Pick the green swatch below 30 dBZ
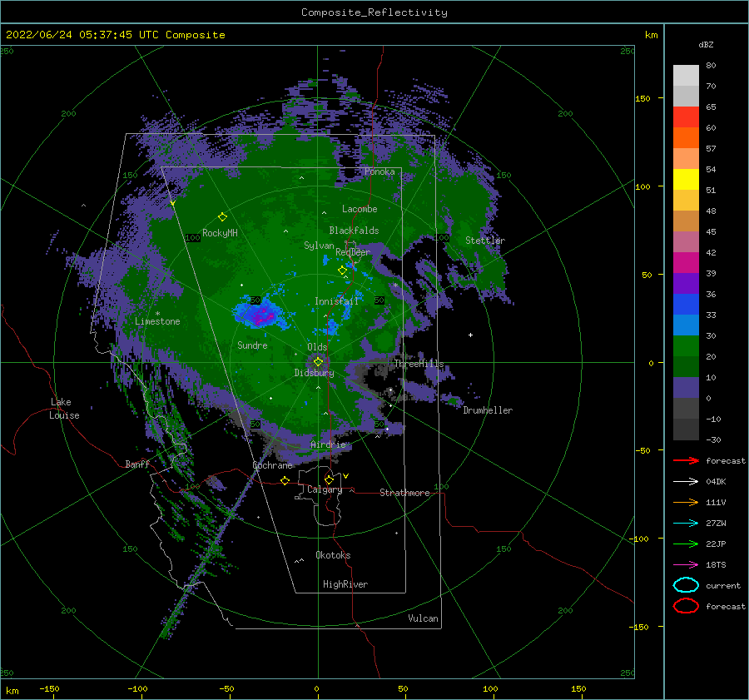The image size is (749, 700). [686, 345]
